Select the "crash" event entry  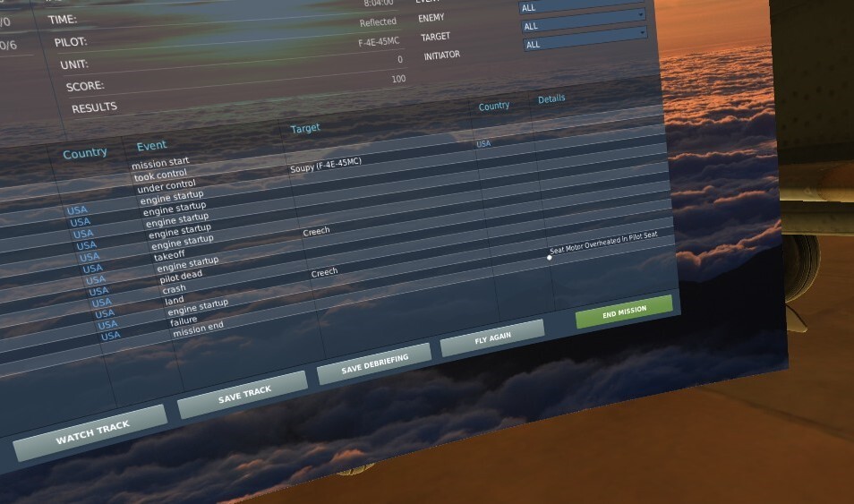coord(174,289)
